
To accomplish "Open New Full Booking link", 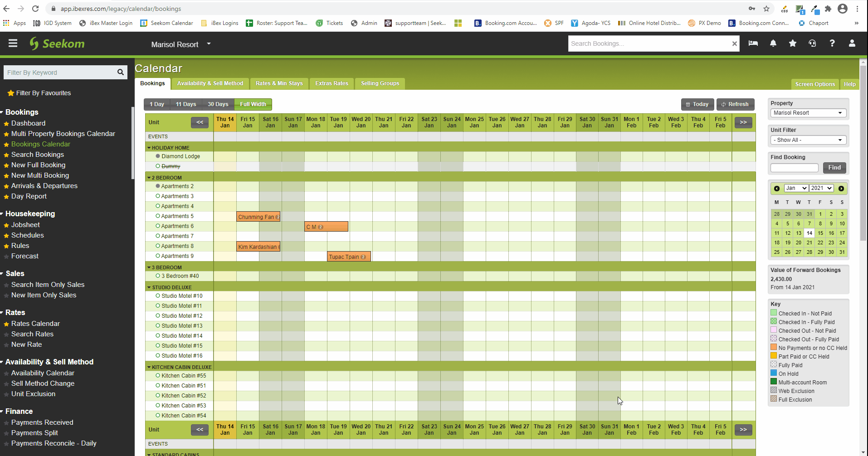I will [39, 165].
